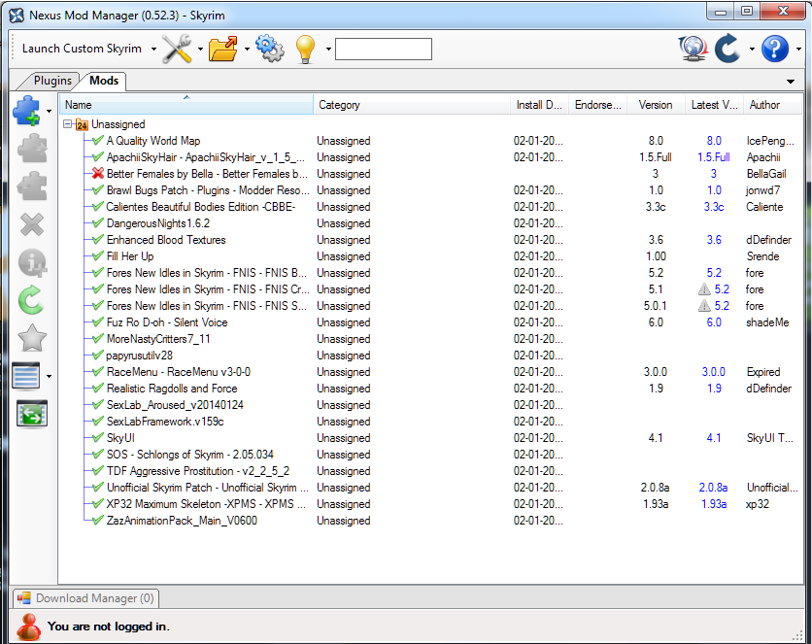The image size is (812, 644).
Task: Open the game folder icon
Action: point(222,49)
